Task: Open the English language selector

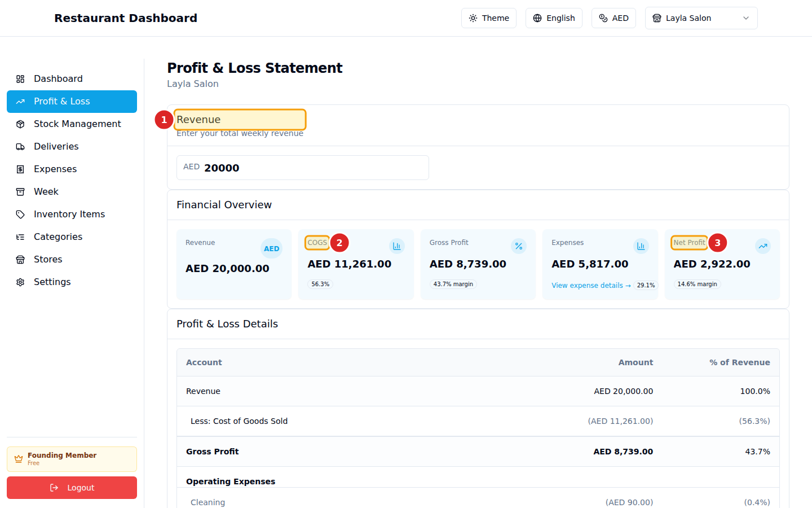Action: [554, 18]
